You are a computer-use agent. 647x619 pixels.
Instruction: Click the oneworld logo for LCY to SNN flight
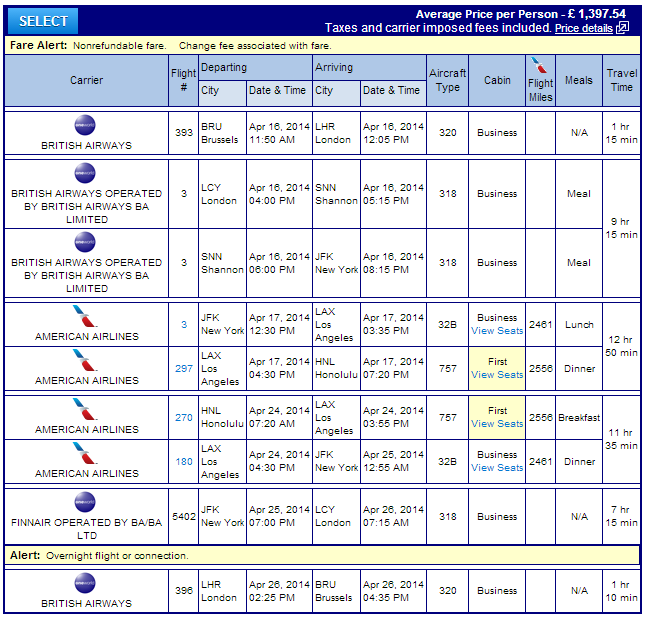pos(85,173)
